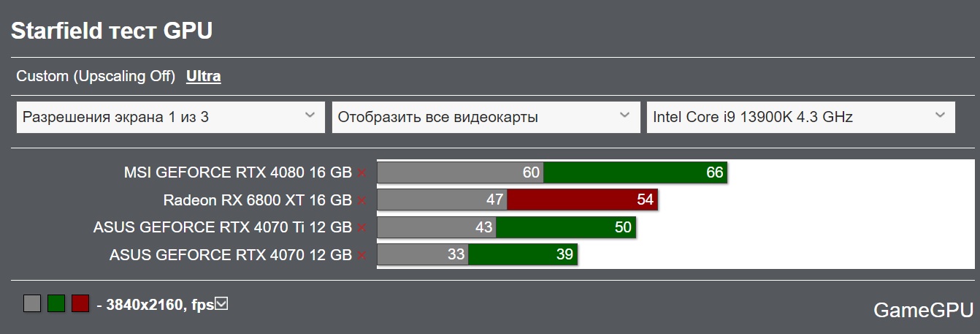This screenshot has height=334, width=980.
Task: Open the Intel Core i9 13900K processor dropdown
Action: (800, 117)
